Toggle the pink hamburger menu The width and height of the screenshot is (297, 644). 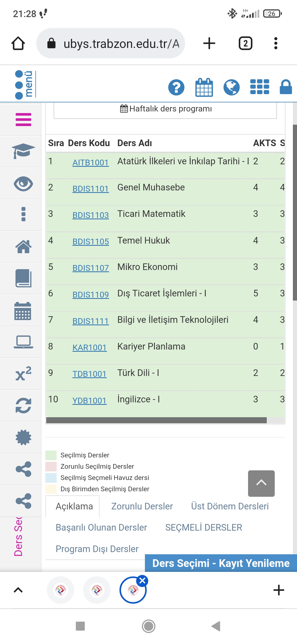coord(23,119)
